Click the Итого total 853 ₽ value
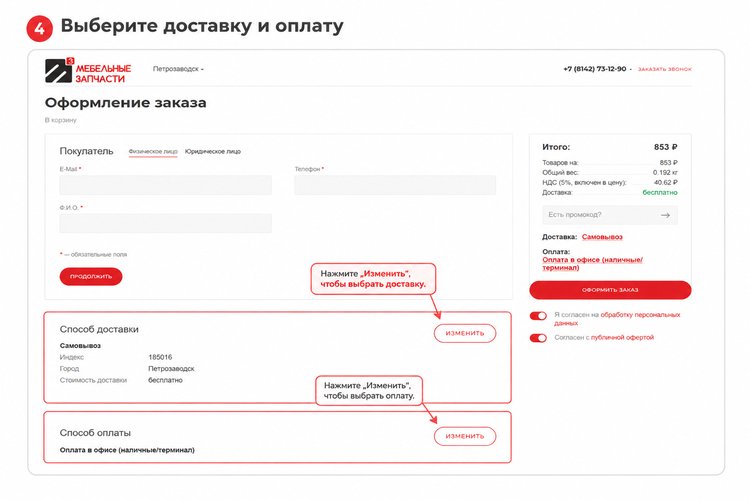The height and width of the screenshot is (500, 750). 665,147
